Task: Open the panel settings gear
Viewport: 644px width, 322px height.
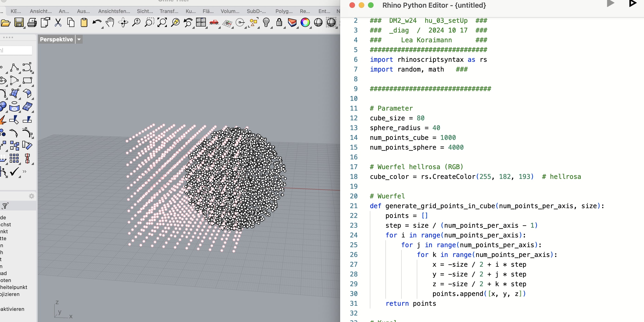Action: (x=32, y=196)
